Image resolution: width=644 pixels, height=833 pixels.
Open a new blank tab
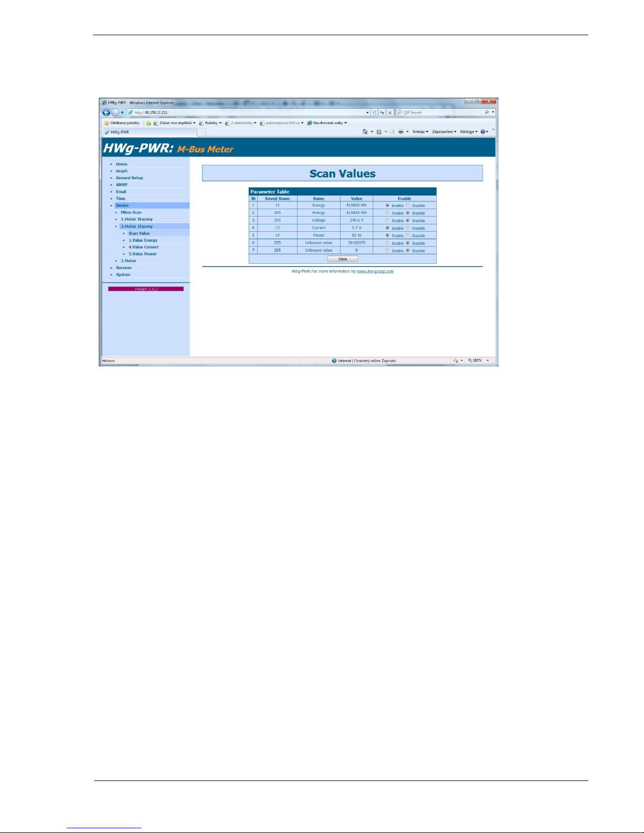(201, 132)
